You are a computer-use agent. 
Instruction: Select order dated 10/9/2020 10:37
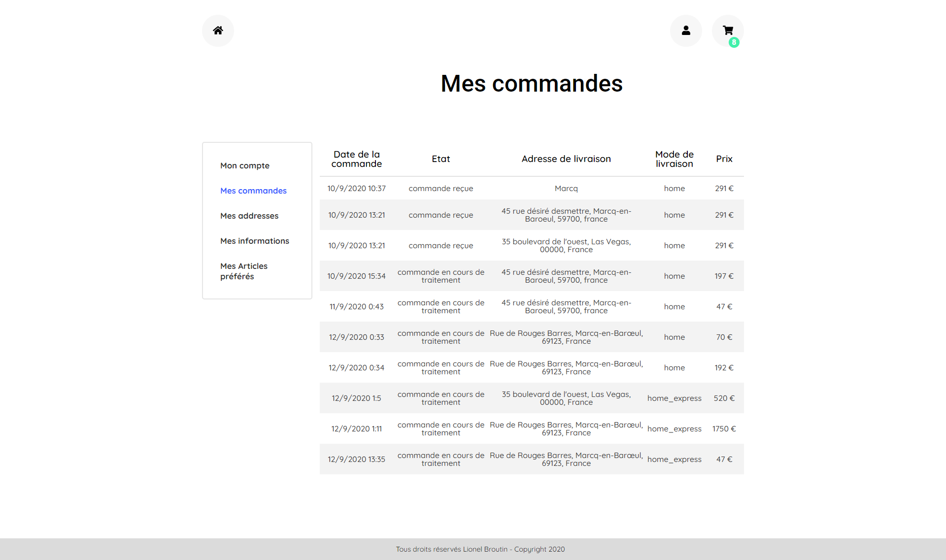(x=356, y=189)
